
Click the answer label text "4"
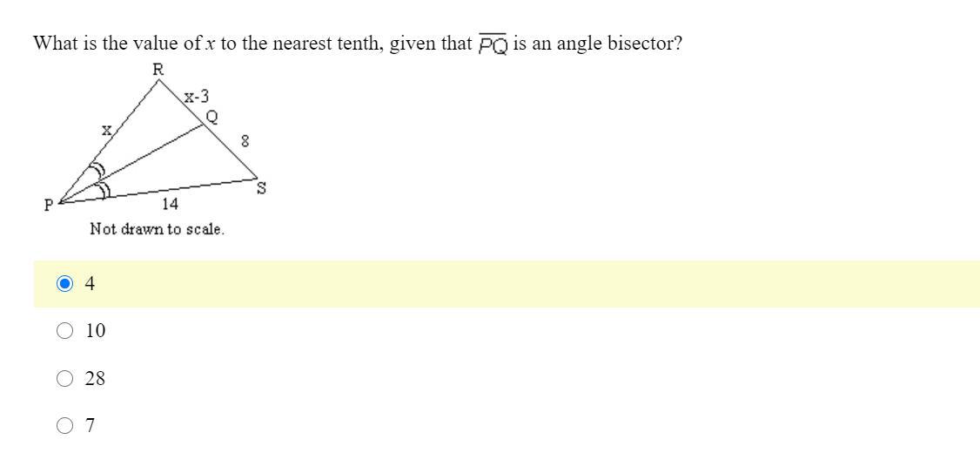[91, 284]
